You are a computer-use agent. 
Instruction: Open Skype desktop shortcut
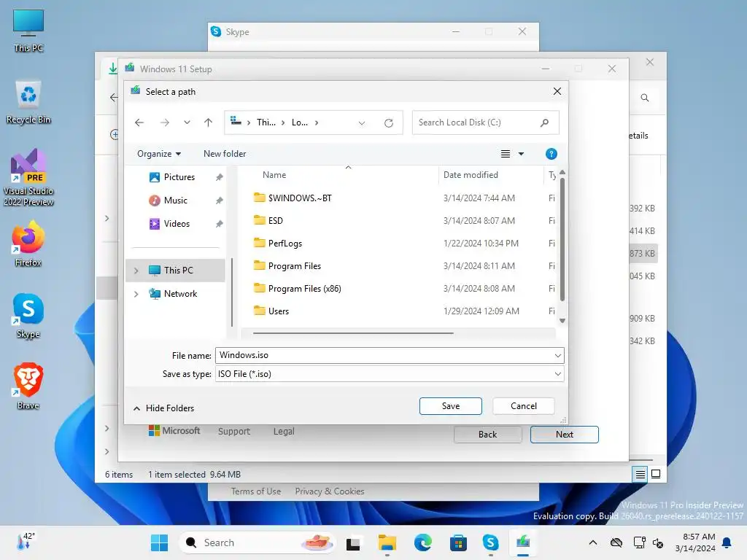click(x=28, y=315)
